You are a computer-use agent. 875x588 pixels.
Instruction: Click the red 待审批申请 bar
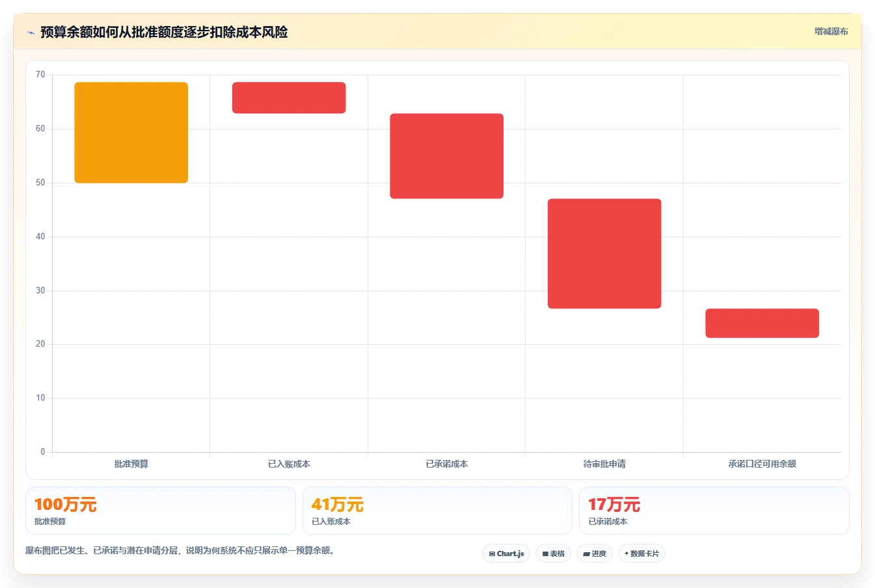pos(604,254)
